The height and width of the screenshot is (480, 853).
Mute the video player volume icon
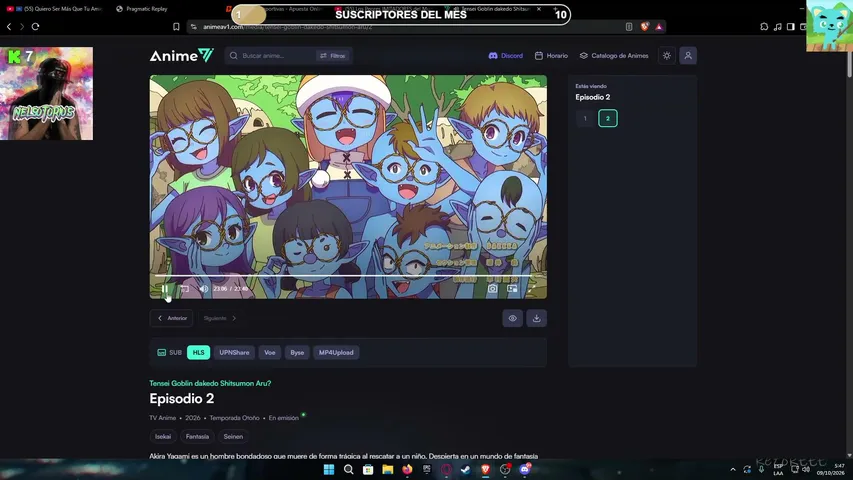click(x=203, y=288)
